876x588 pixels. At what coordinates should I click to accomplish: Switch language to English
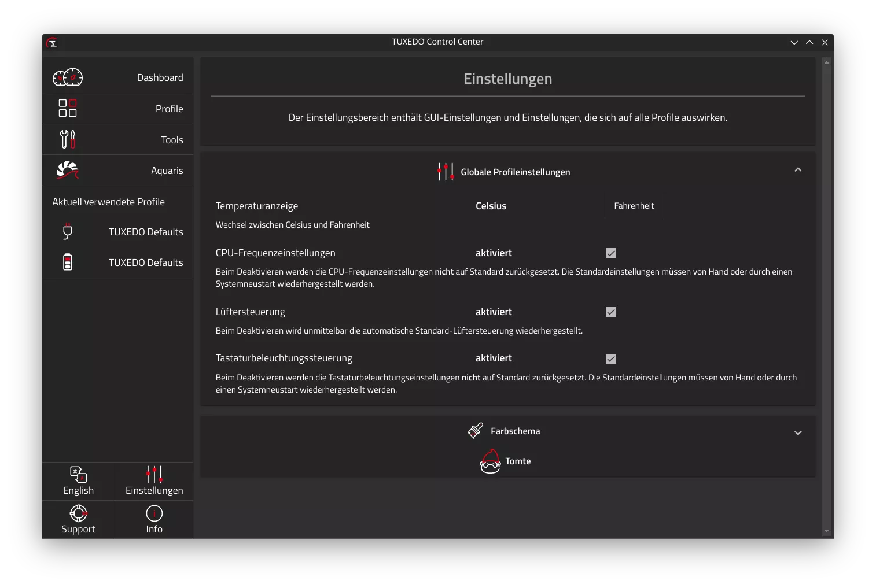78,480
